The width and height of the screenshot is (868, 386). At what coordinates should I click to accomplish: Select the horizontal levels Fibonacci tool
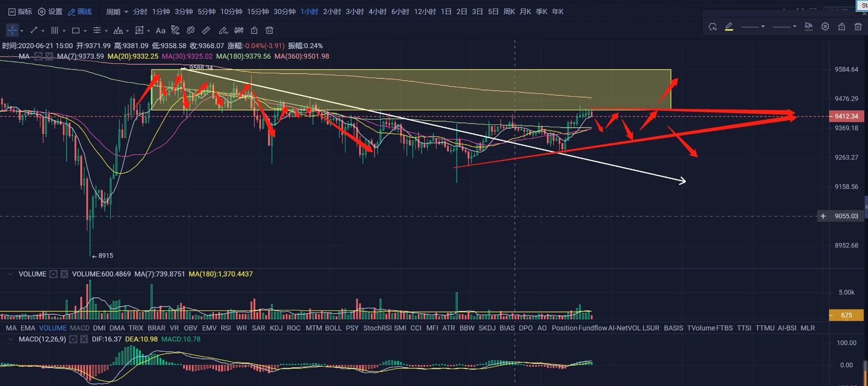pos(97,31)
